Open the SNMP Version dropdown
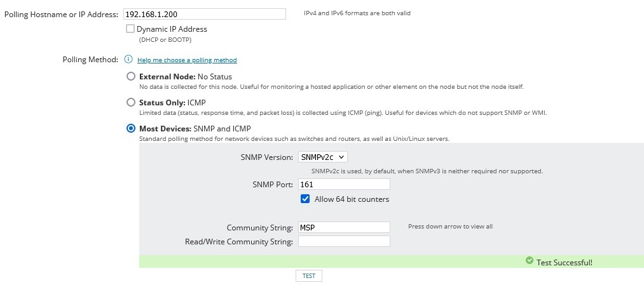This screenshot has width=644, height=285. point(322,157)
